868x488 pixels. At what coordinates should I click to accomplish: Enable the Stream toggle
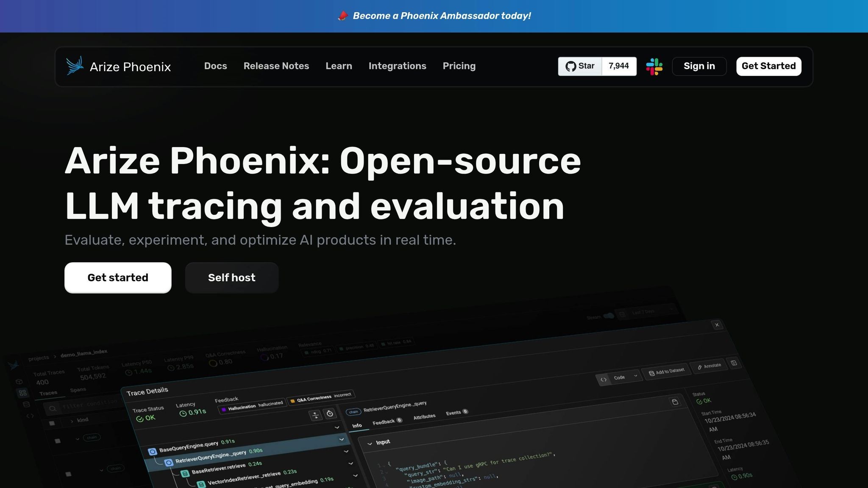[x=608, y=316]
